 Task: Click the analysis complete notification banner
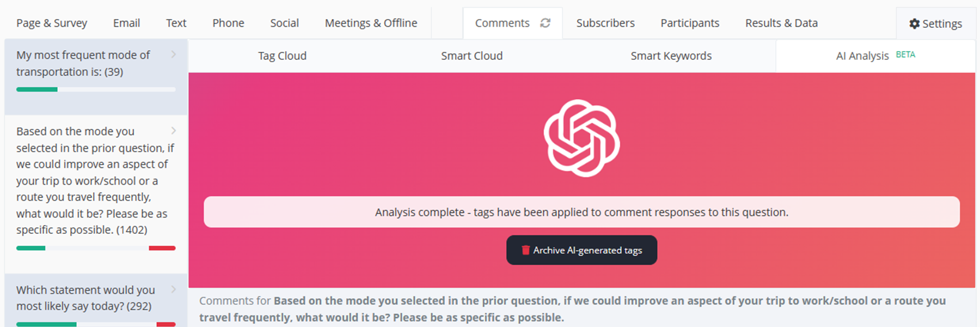coord(581,212)
